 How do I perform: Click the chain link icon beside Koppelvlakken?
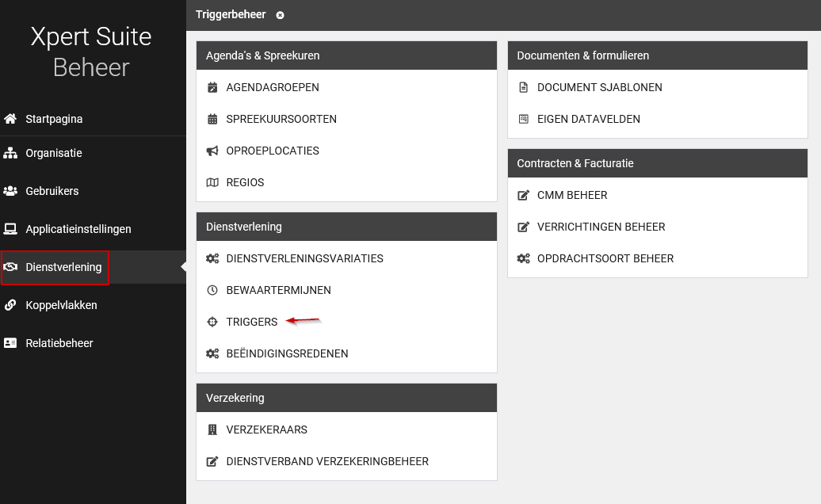tap(10, 305)
